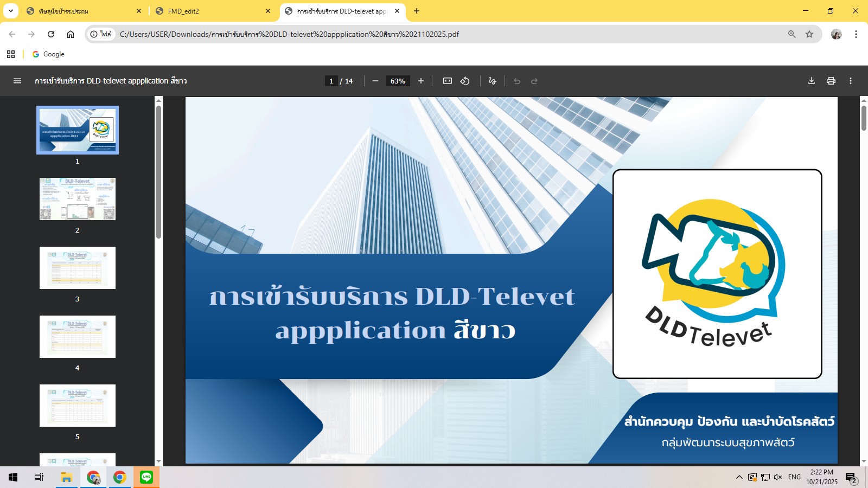Image resolution: width=868 pixels, height=488 pixels.
Task: Open the PDF viewer more actions menu
Action: coord(851,81)
